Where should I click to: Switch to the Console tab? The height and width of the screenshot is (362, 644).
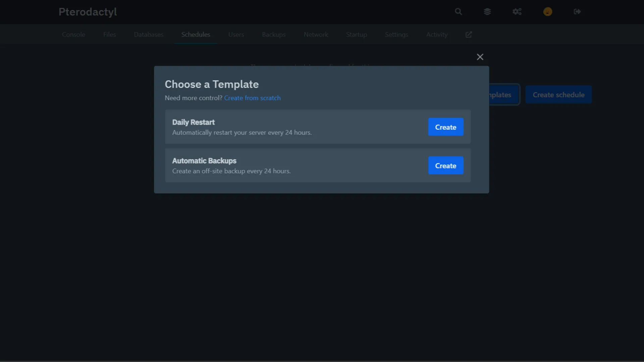[73, 35]
